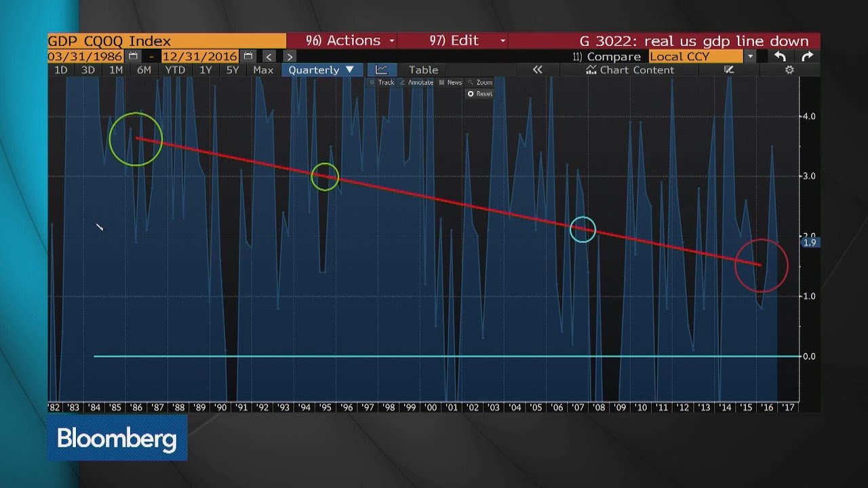Click the G 3022 chart title
Screen dimensions: 868x488
pyautogui.click(x=694, y=41)
